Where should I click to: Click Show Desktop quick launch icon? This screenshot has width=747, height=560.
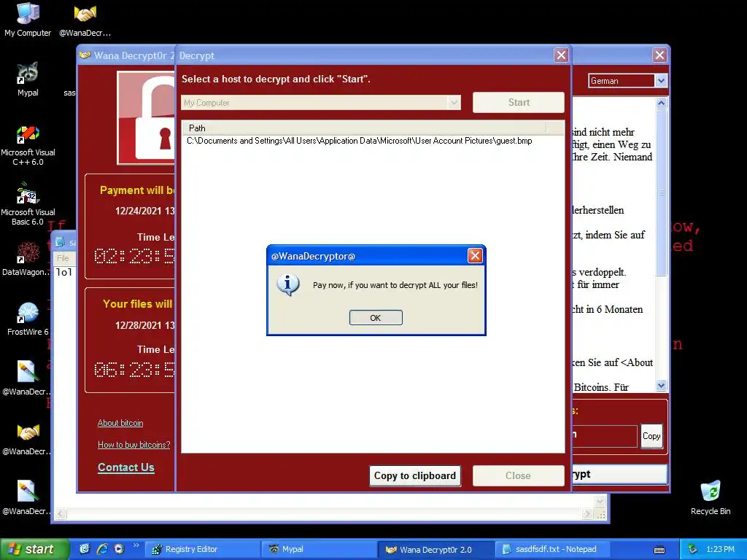pyautogui.click(x=85, y=549)
